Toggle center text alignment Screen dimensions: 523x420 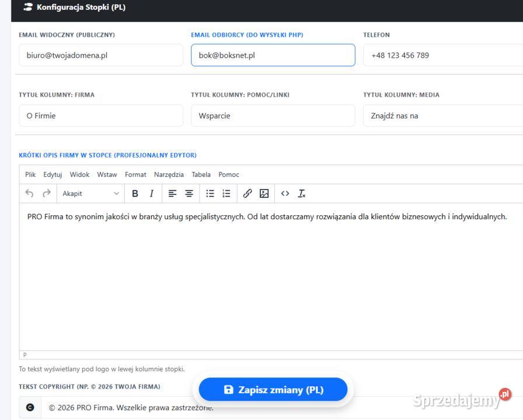[189, 193]
